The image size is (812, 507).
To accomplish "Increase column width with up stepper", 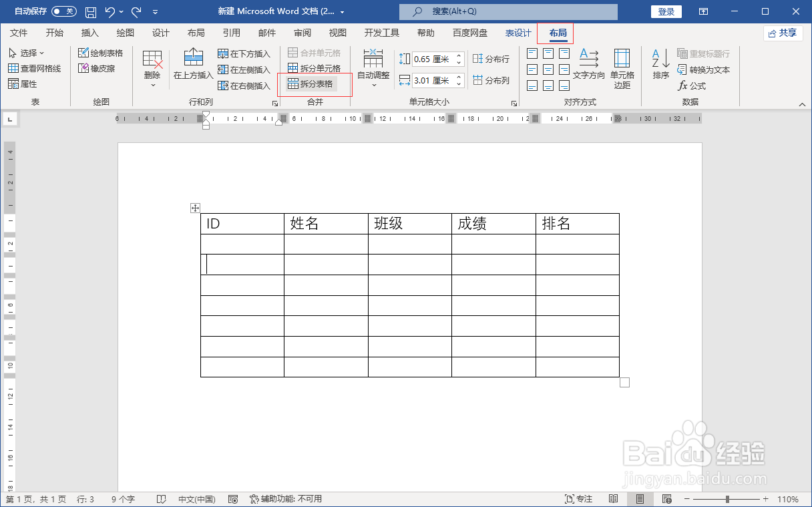I will coord(459,77).
